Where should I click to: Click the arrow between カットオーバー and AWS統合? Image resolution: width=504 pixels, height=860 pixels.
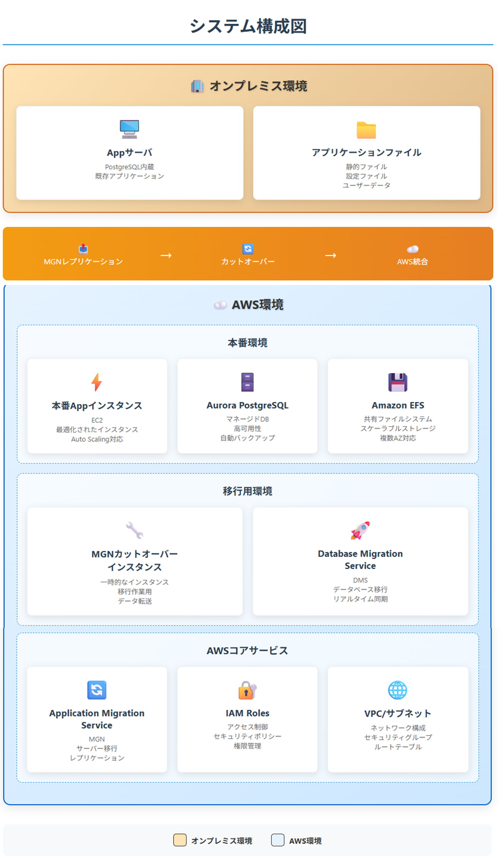[x=331, y=256]
